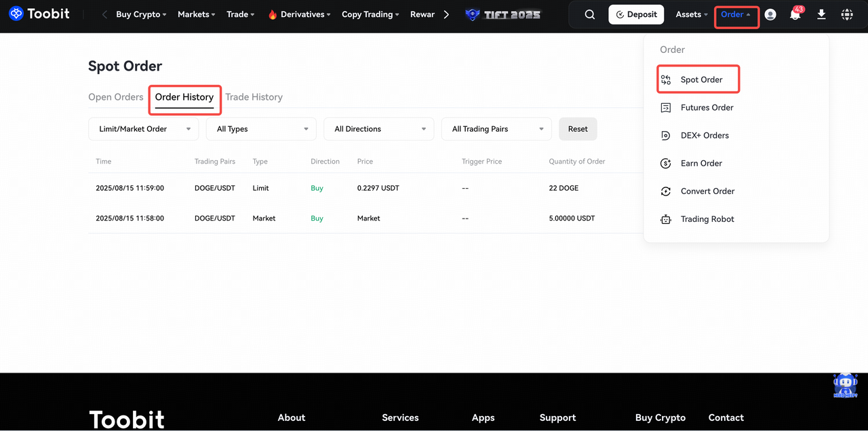Click the Trigger Price column header
868x431 pixels.
482,162
